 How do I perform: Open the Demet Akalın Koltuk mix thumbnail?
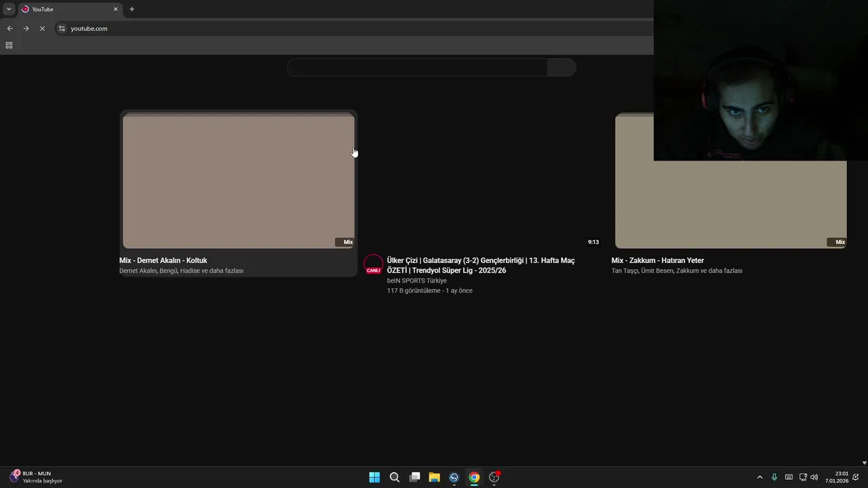[x=239, y=181]
